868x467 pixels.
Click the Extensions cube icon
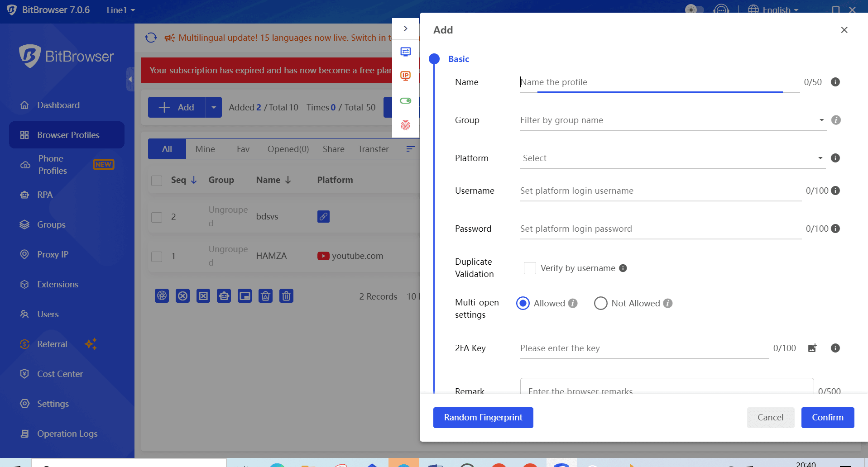click(x=25, y=284)
